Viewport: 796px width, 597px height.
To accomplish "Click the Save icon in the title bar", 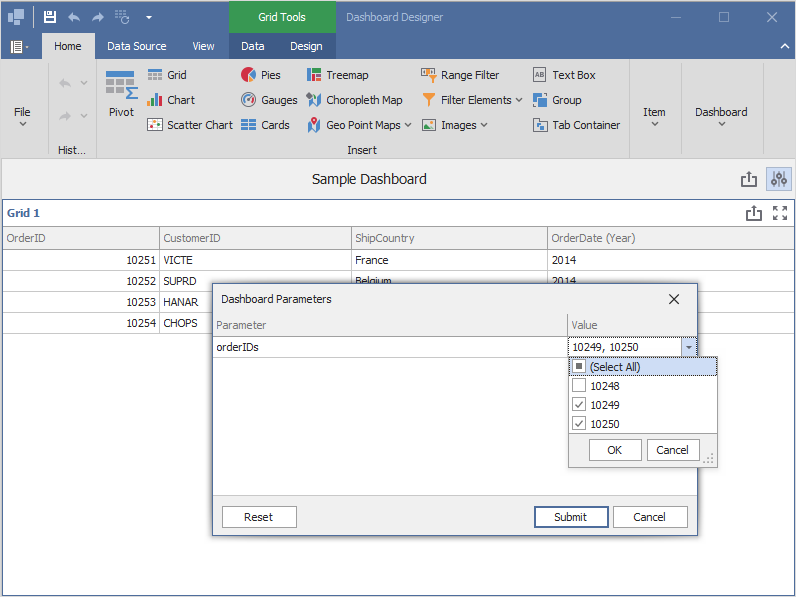I will (x=49, y=17).
